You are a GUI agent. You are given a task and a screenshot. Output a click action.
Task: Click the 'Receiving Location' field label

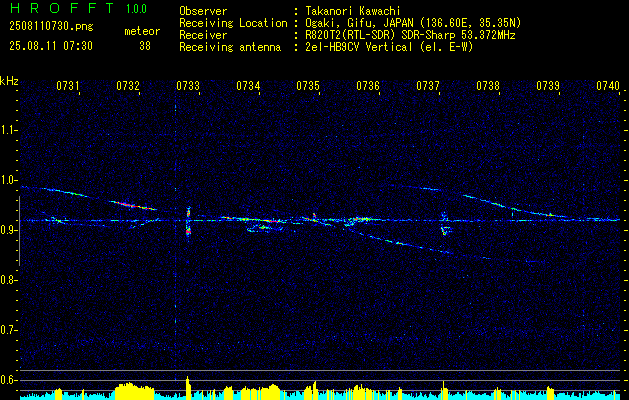(233, 23)
